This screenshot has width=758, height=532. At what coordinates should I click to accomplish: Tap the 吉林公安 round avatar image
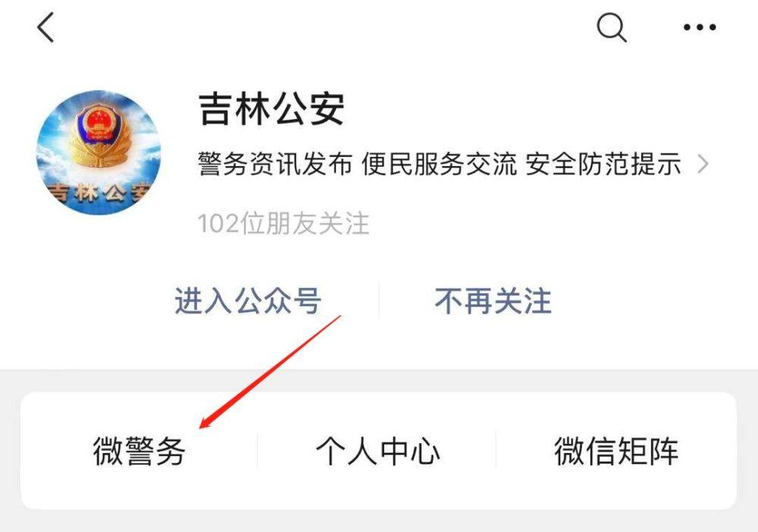pyautogui.click(x=99, y=152)
